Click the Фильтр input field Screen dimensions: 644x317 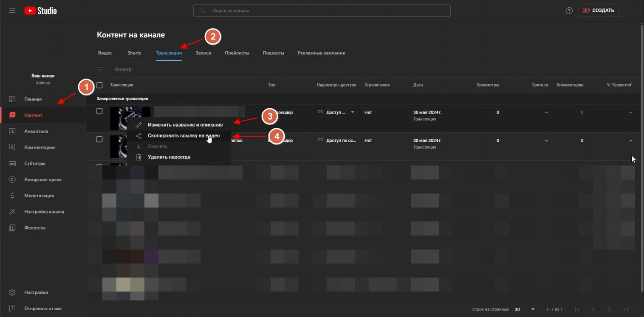123,69
